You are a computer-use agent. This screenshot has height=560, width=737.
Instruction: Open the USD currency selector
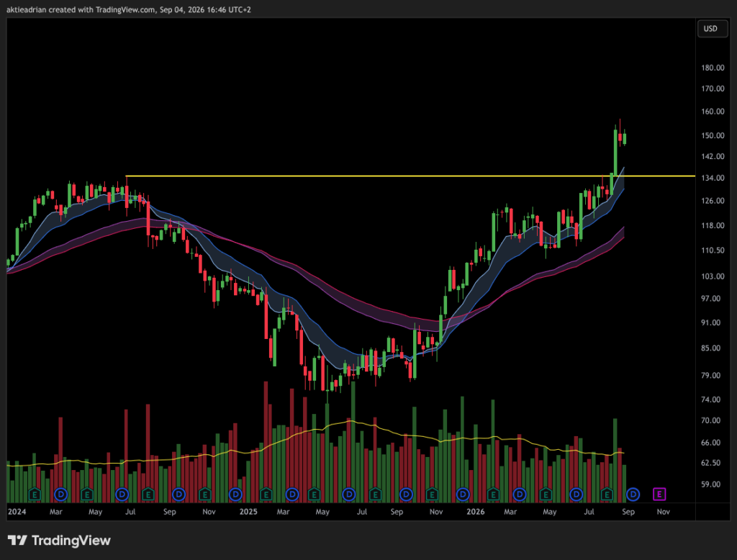pos(712,29)
